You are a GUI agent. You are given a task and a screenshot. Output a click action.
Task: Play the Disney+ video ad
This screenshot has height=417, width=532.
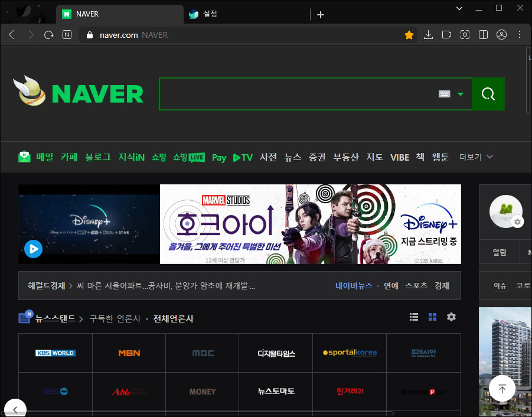click(x=33, y=249)
